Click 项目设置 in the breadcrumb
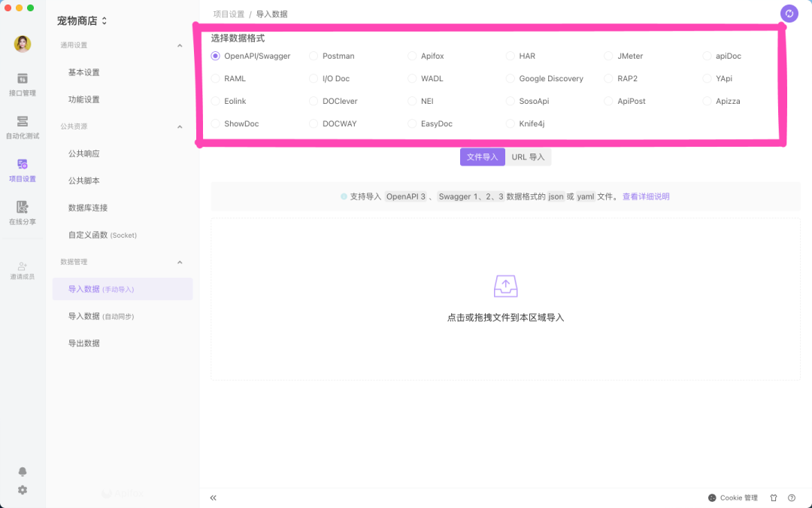Screen dimensions: 812x508 click(229, 14)
